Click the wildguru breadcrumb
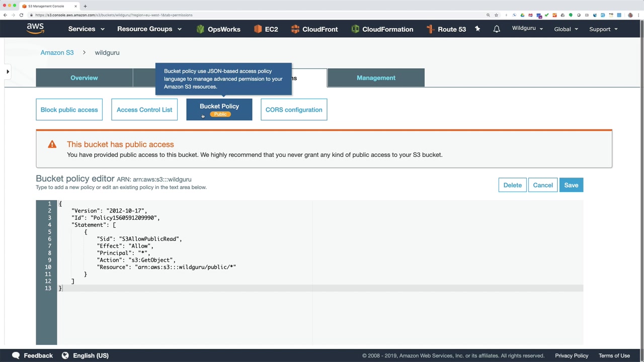Screen dimensions: 644x362 [x=107, y=52]
